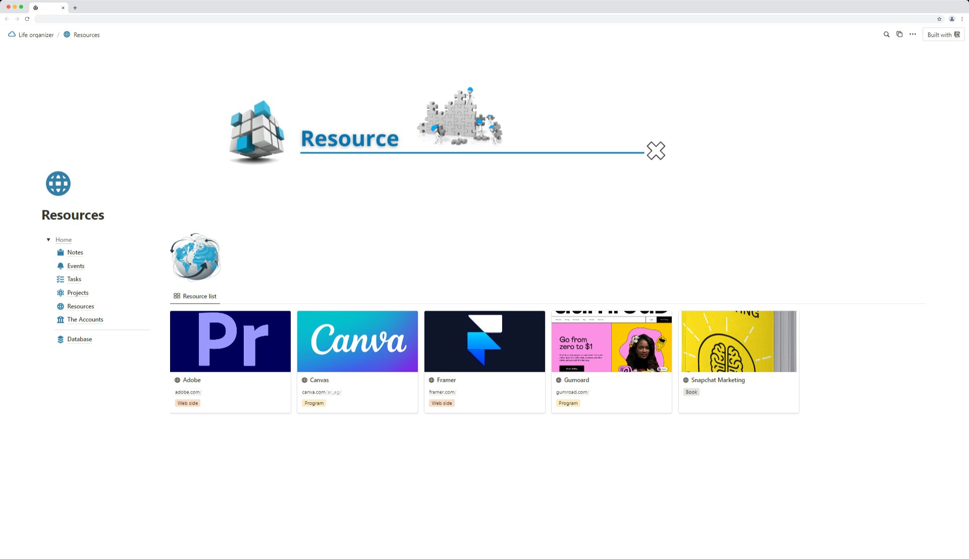
Task: Click the Built with Notion button
Action: pos(943,34)
